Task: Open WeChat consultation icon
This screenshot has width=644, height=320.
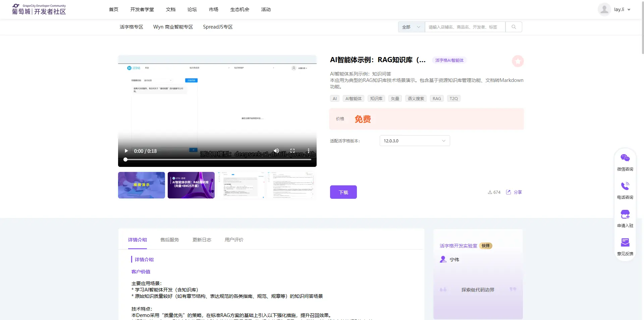Action: [x=625, y=158]
